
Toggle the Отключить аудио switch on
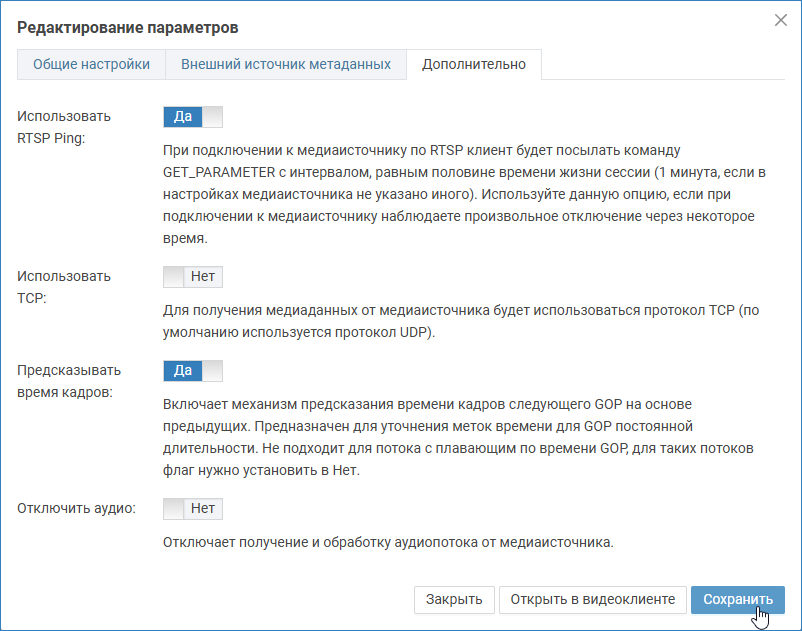coord(193,508)
